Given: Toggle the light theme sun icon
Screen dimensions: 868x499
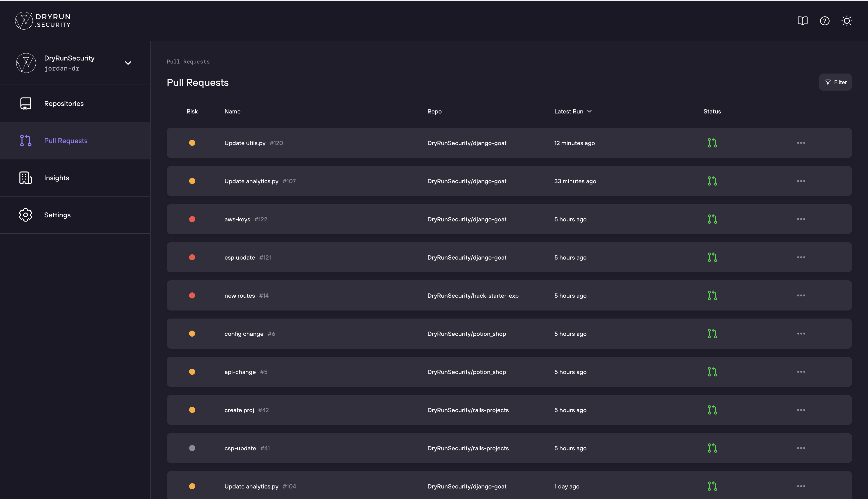Looking at the screenshot, I should 847,21.
